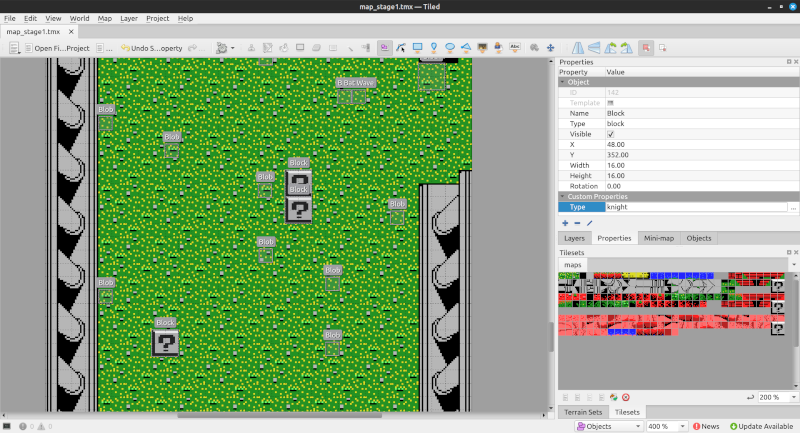This screenshot has height=433, width=800.
Task: Click the News button
Action: (x=706, y=426)
